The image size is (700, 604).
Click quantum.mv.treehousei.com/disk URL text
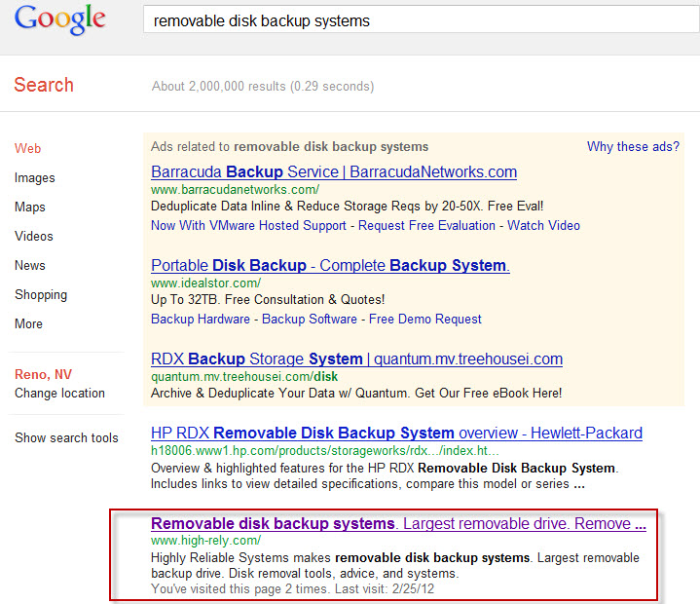pyautogui.click(x=244, y=377)
